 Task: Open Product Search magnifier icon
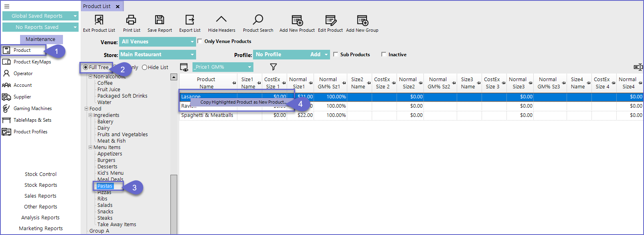point(258,20)
